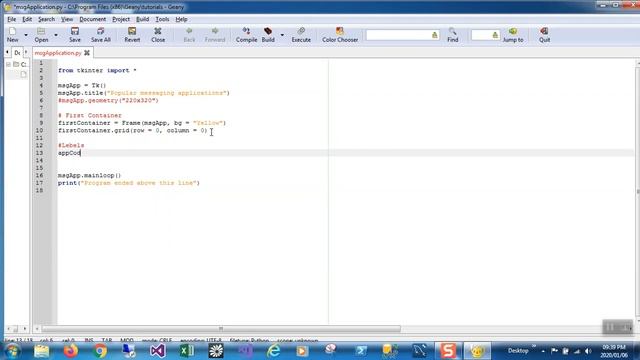This screenshot has width=640, height=360.
Task: Open the Build menu
Action: coord(142,19)
